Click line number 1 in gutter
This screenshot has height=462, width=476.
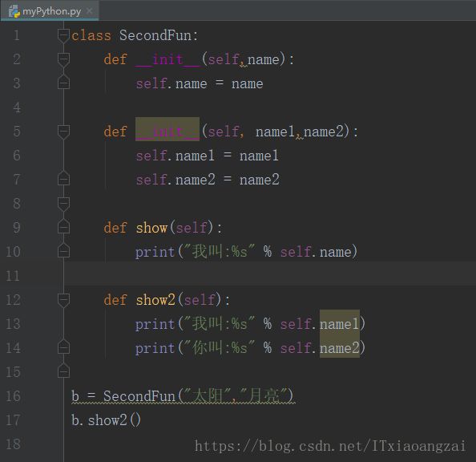(x=17, y=35)
